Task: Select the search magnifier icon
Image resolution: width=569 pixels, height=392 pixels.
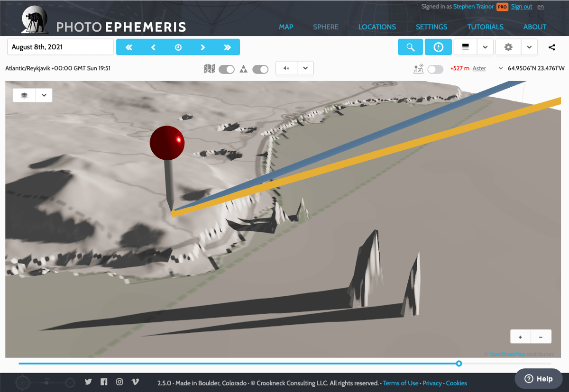Action: tap(410, 47)
